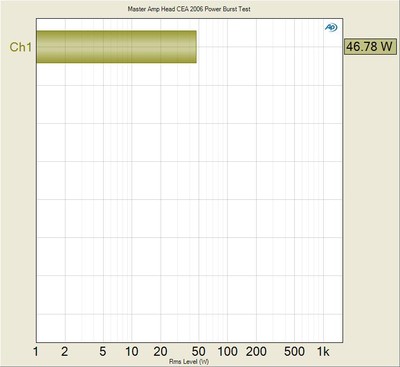Select the 5 tick label on the axis

[x=103, y=351]
